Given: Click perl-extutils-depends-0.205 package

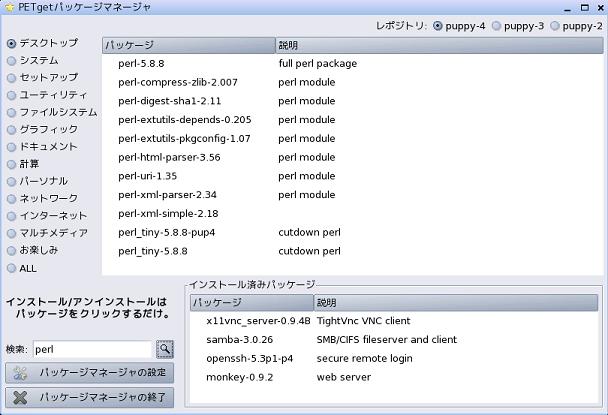Looking at the screenshot, I should point(185,120).
